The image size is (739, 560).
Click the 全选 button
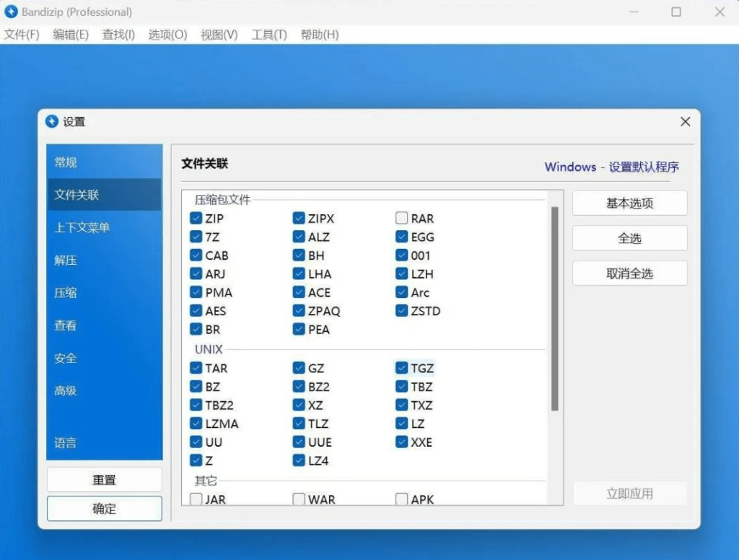click(x=629, y=238)
